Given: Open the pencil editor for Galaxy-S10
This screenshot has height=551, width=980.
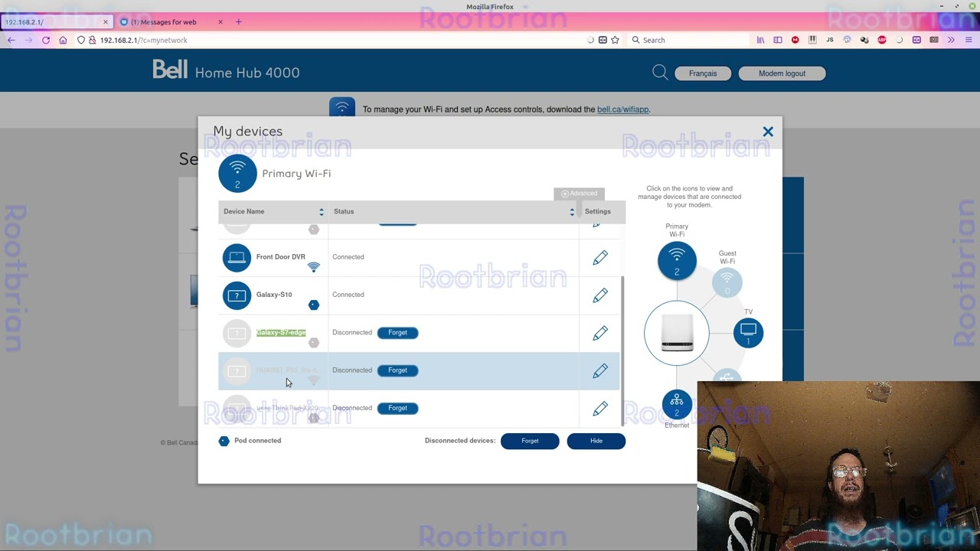Looking at the screenshot, I should tap(600, 295).
